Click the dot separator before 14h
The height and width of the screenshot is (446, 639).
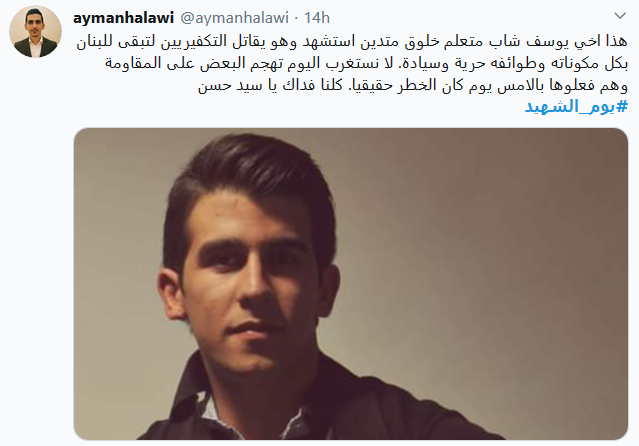pos(296,18)
